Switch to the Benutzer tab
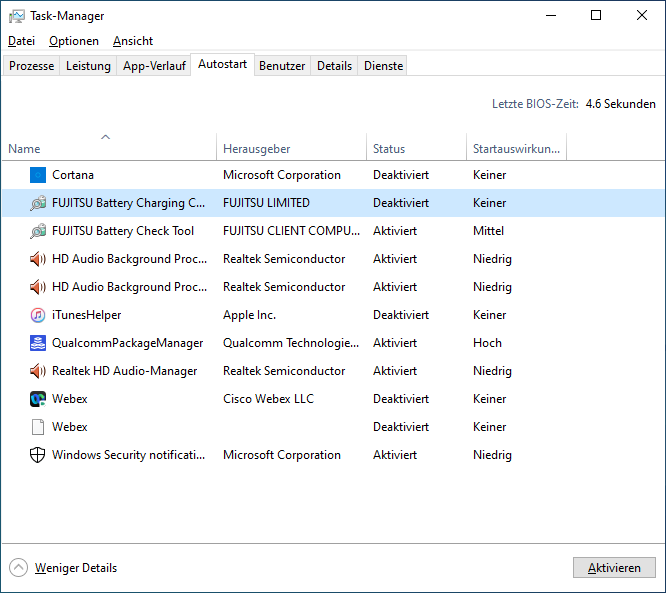The image size is (666, 593). point(282,66)
